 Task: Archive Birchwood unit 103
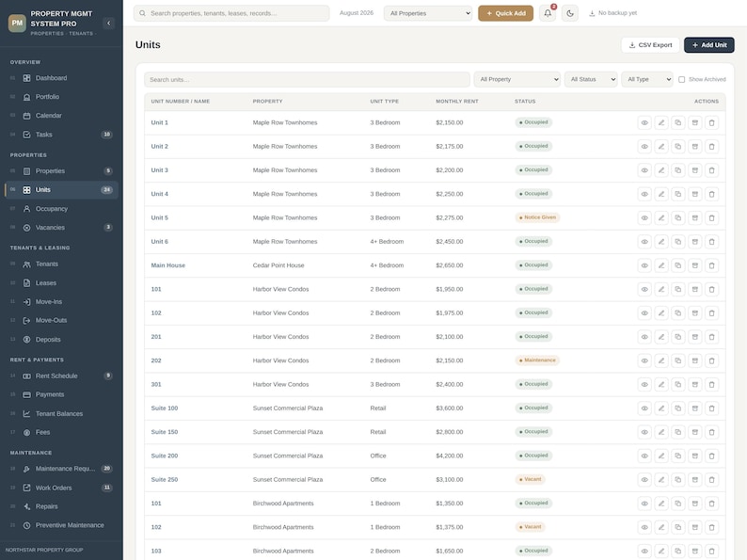(x=695, y=552)
